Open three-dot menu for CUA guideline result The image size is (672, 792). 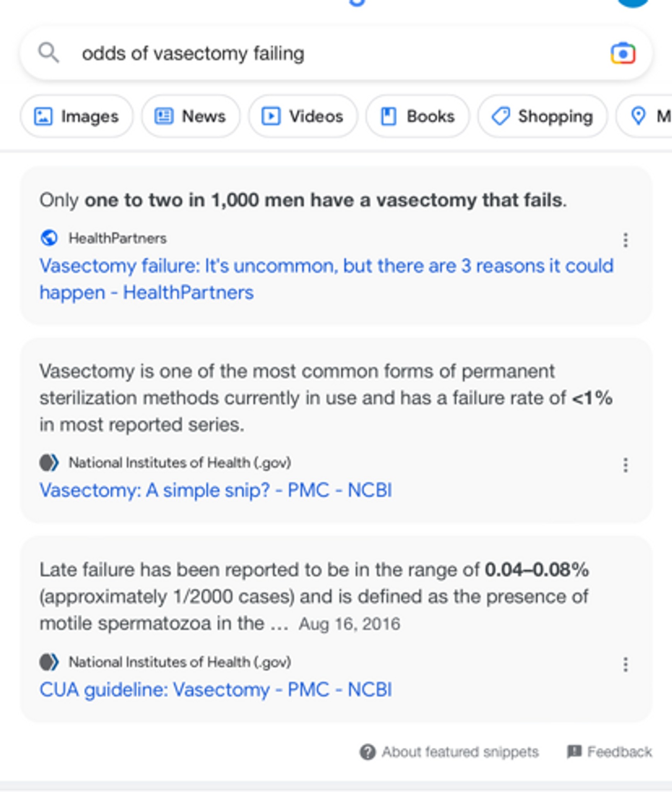625,664
